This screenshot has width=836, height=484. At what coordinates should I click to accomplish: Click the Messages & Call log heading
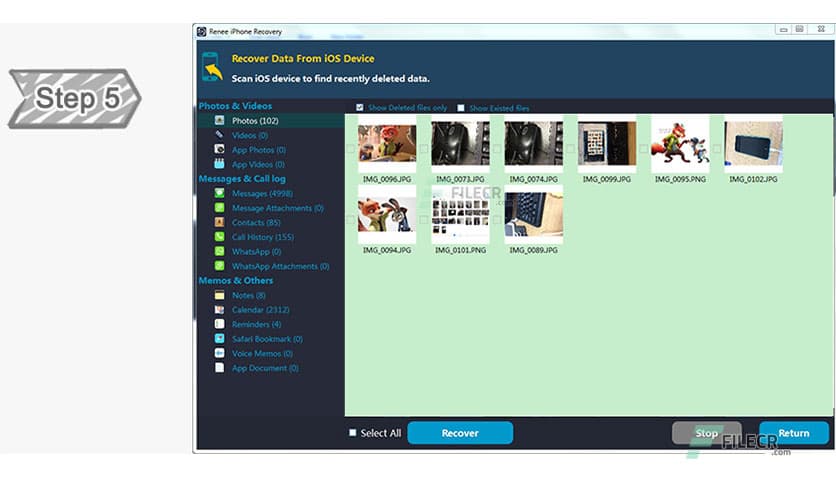242,179
